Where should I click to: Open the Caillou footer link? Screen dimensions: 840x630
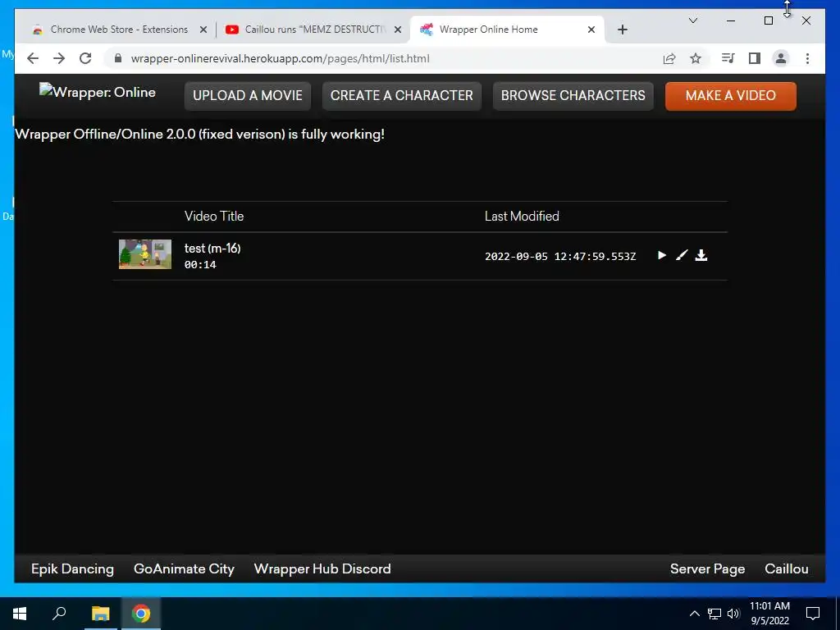(787, 569)
